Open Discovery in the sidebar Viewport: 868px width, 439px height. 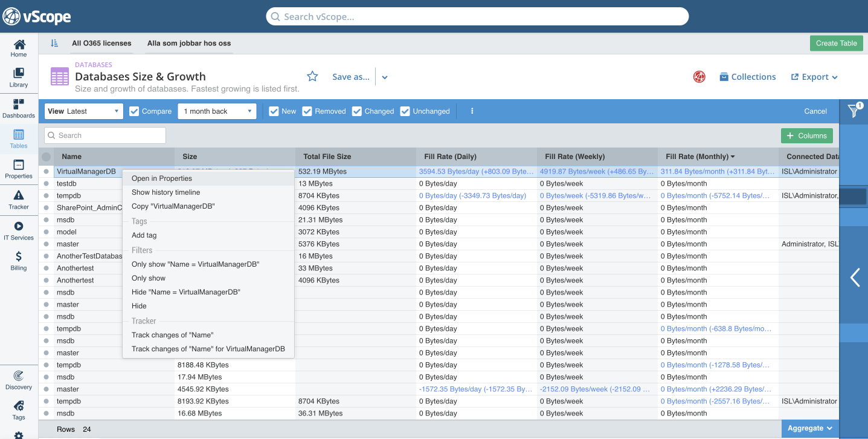click(x=19, y=380)
